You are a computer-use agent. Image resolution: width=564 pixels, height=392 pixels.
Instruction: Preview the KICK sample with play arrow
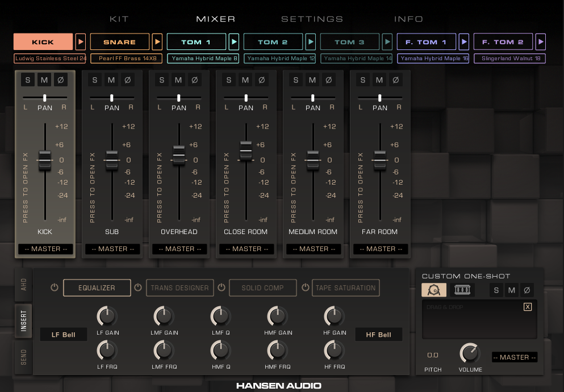click(x=81, y=42)
